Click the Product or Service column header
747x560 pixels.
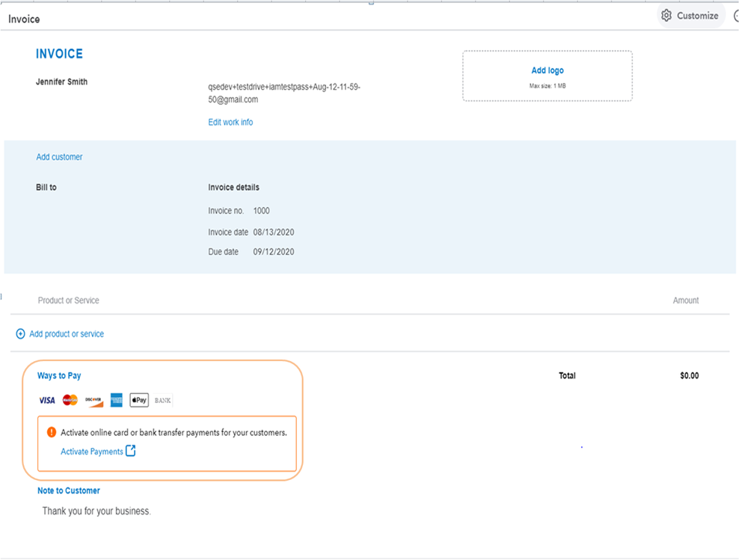tap(69, 301)
